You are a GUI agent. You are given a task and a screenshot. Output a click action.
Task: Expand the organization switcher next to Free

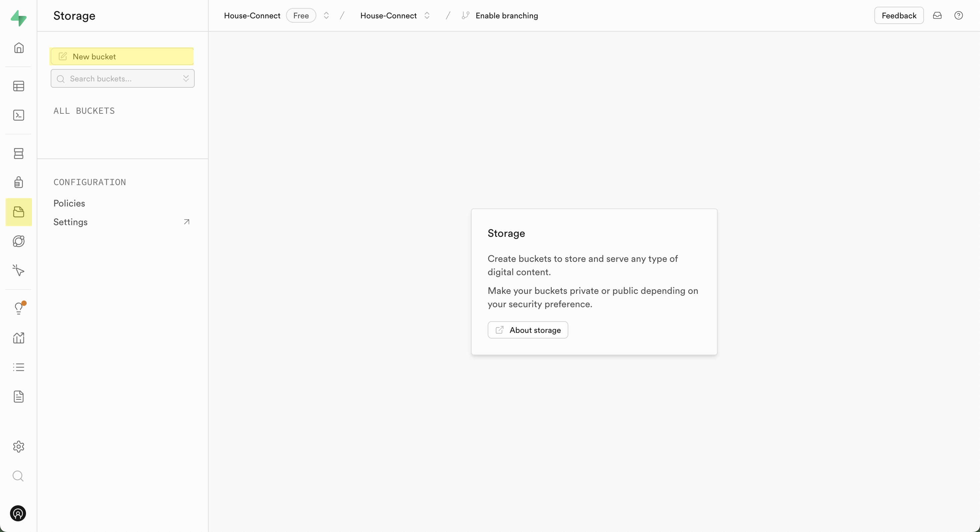pos(326,16)
